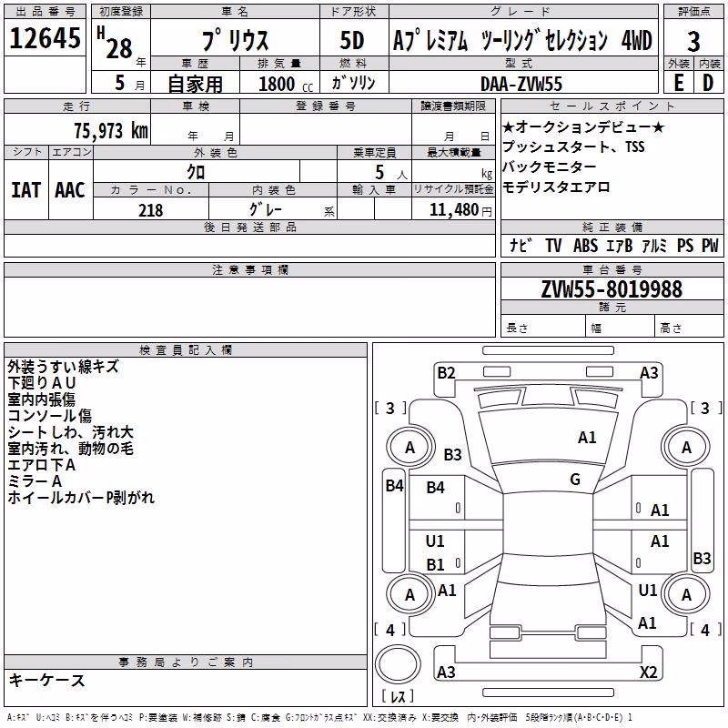Select the interior color グレー
The height and width of the screenshot is (728, 728).
266,209
